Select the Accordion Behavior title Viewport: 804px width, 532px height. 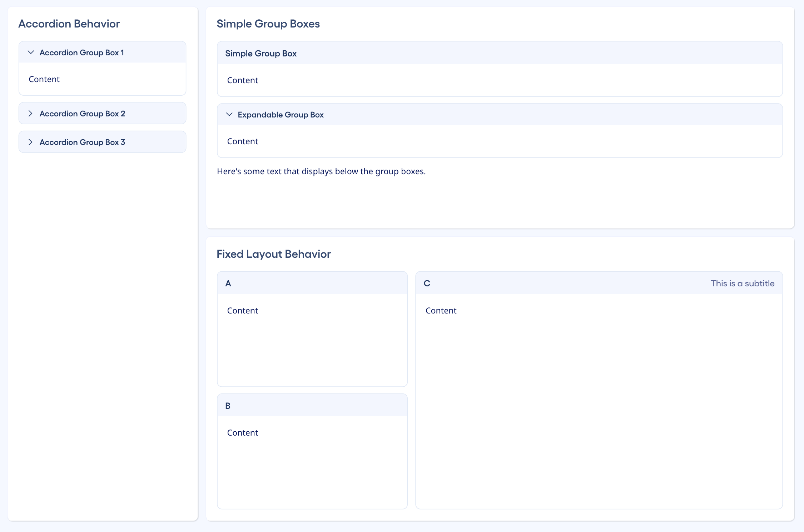coord(69,24)
